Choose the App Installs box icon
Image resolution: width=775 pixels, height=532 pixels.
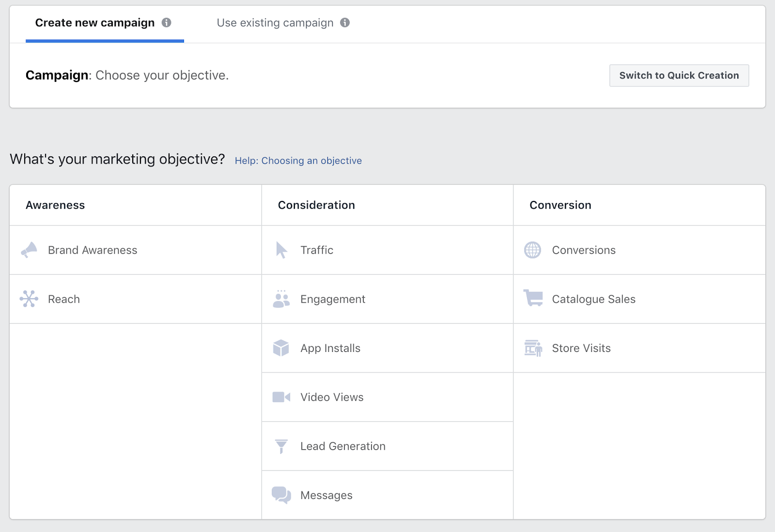(x=281, y=348)
